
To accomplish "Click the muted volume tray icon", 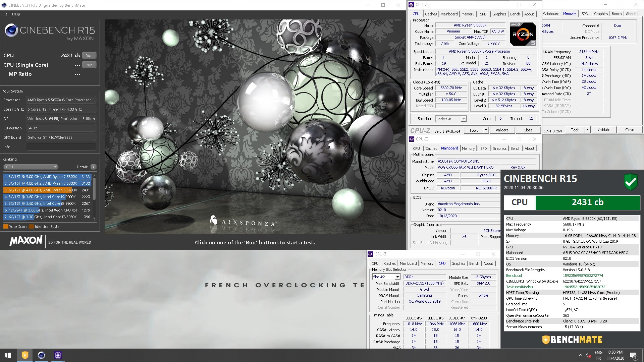I will coord(588,355).
